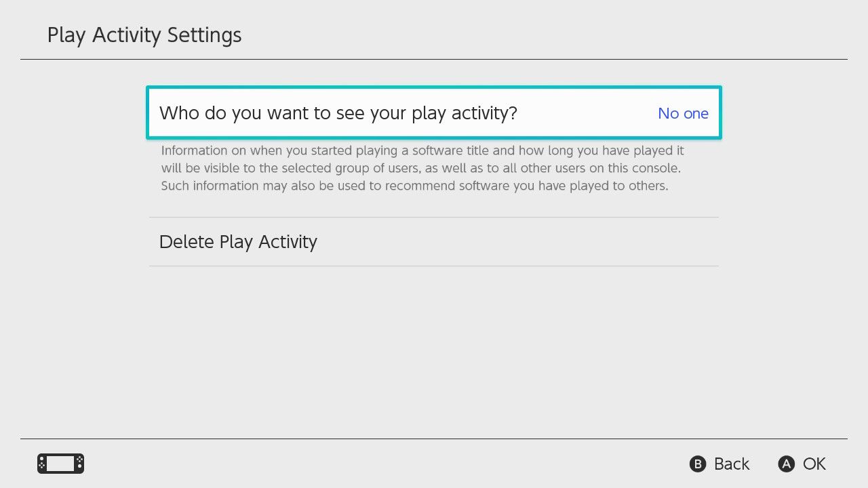Click the word "Activity" in Delete Play Activity
This screenshot has height=488, width=868.
click(x=288, y=242)
